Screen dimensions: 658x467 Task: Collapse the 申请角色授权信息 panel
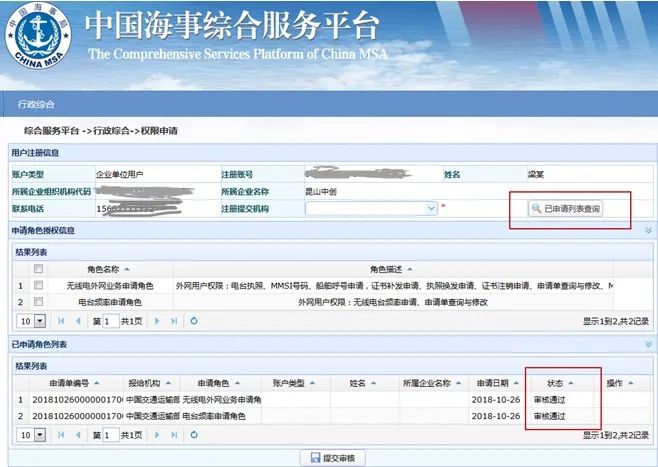(x=648, y=230)
